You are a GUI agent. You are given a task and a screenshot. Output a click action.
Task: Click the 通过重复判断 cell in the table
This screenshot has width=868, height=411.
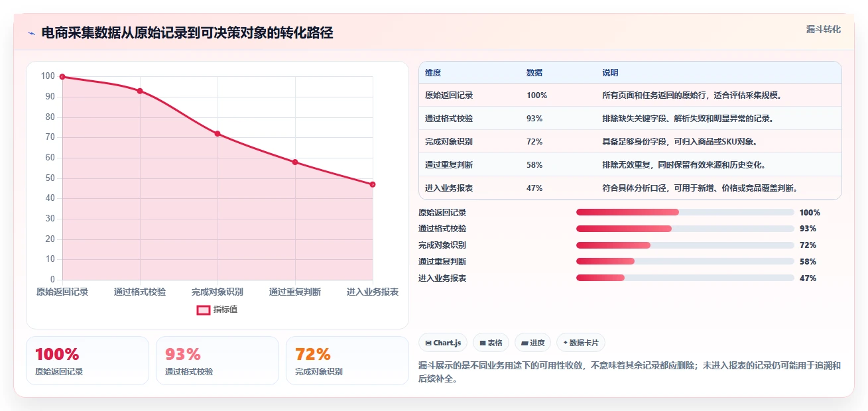coord(449,165)
